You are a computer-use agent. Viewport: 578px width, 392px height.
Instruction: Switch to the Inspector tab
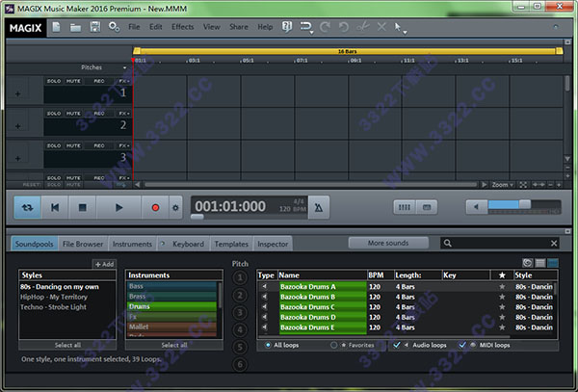[x=273, y=244]
